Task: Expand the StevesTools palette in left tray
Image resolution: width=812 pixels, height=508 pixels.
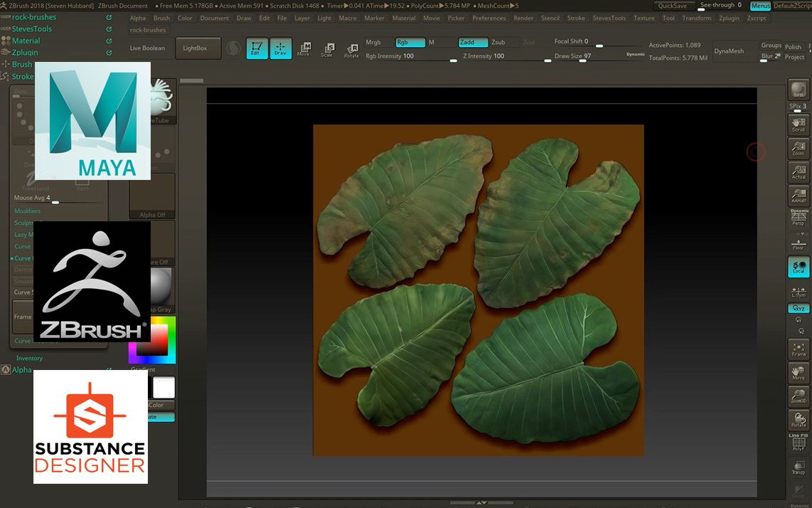Action: pyautogui.click(x=31, y=29)
